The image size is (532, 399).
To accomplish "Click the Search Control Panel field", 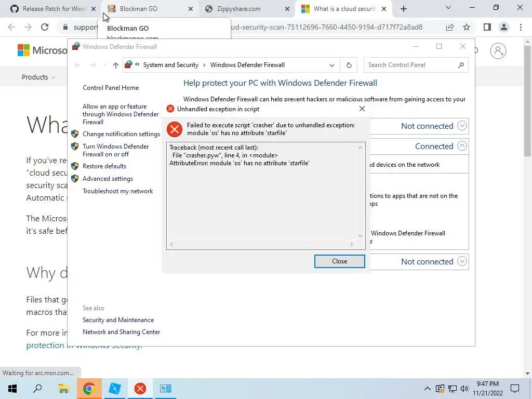I will (x=416, y=65).
